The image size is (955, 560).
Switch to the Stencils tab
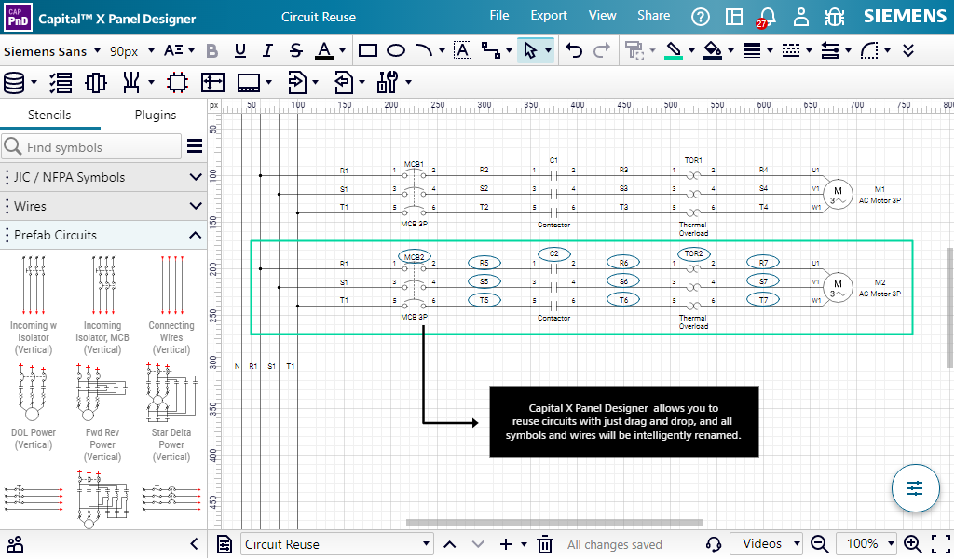[x=49, y=116]
